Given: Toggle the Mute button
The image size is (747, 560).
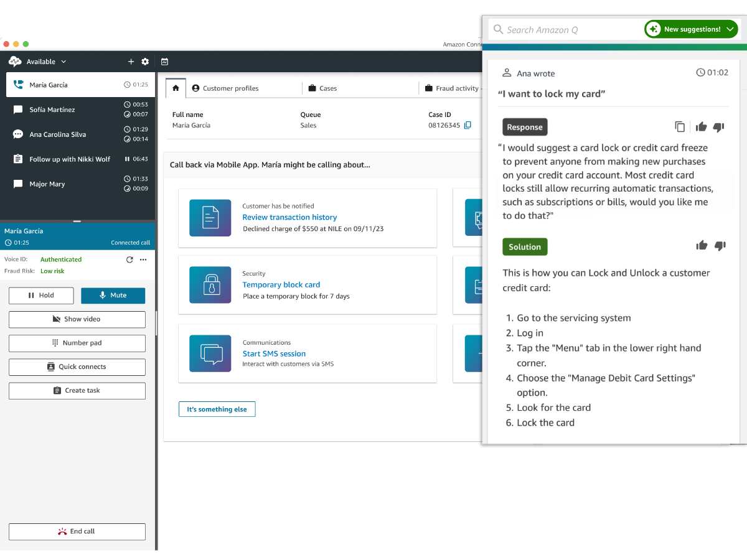Looking at the screenshot, I should pyautogui.click(x=113, y=296).
